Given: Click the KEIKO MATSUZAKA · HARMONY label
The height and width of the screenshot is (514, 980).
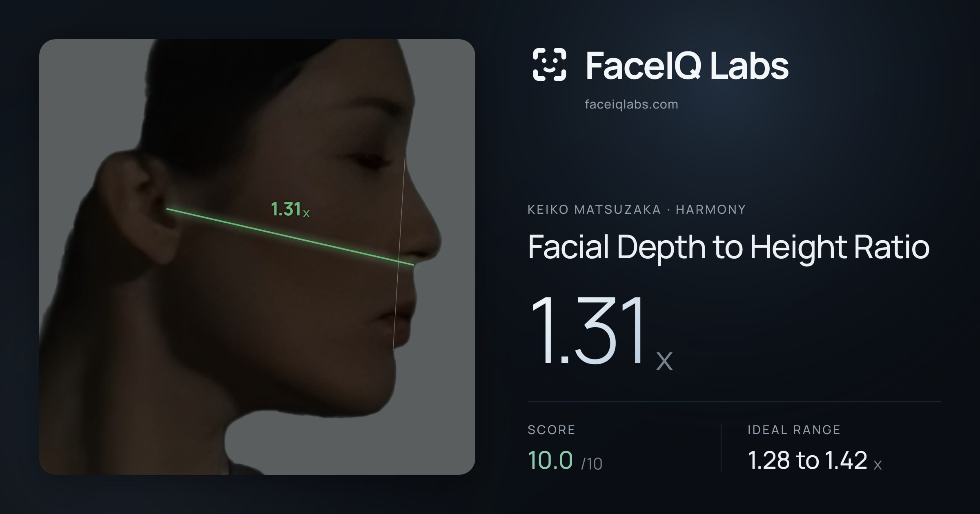Looking at the screenshot, I should click(x=637, y=210).
